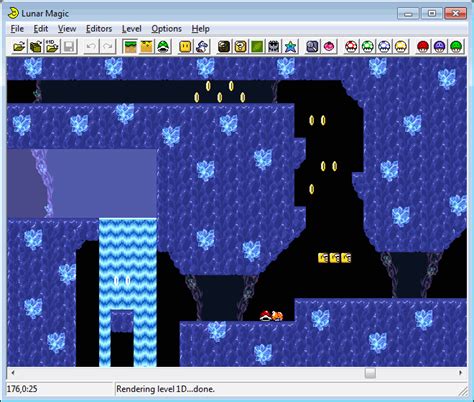
Task: Open the Edit menu
Action: point(41,29)
